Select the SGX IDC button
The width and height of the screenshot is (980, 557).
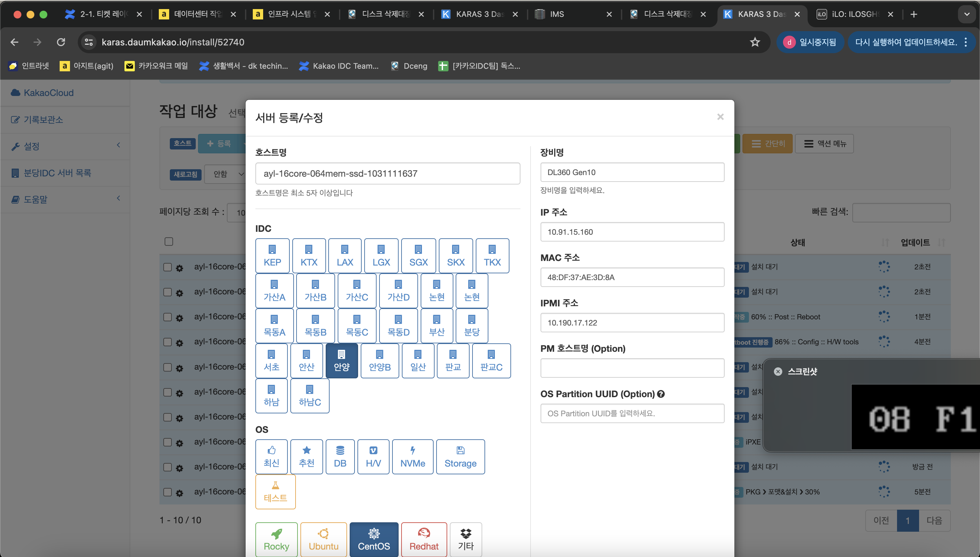pos(418,255)
